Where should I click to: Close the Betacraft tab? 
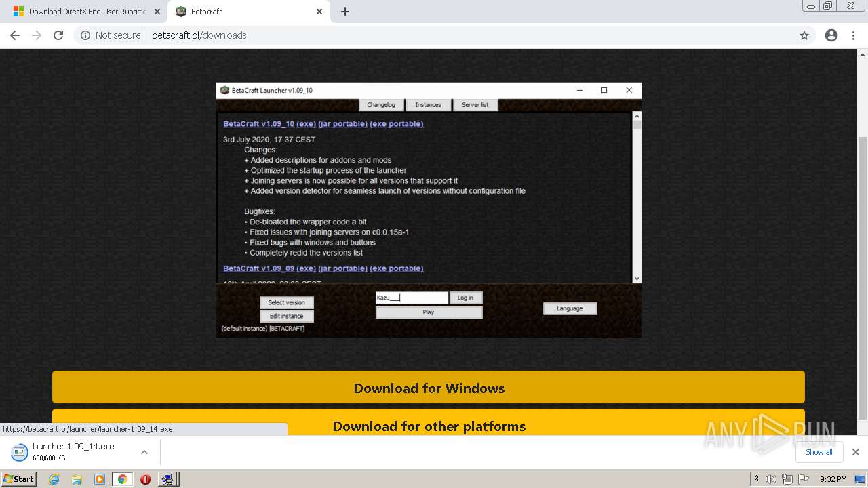[x=319, y=12]
